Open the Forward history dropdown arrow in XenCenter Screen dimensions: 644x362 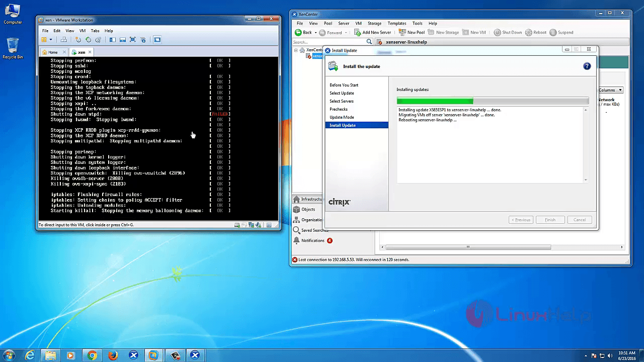click(x=346, y=33)
